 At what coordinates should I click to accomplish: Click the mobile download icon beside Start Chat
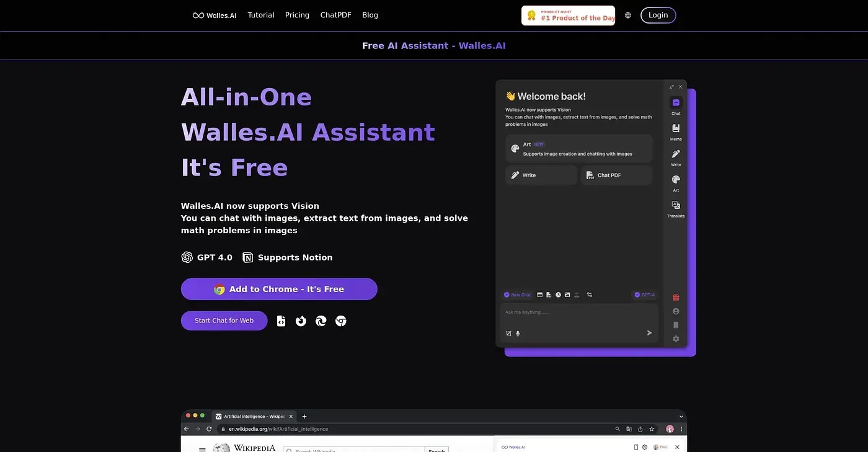click(x=281, y=321)
